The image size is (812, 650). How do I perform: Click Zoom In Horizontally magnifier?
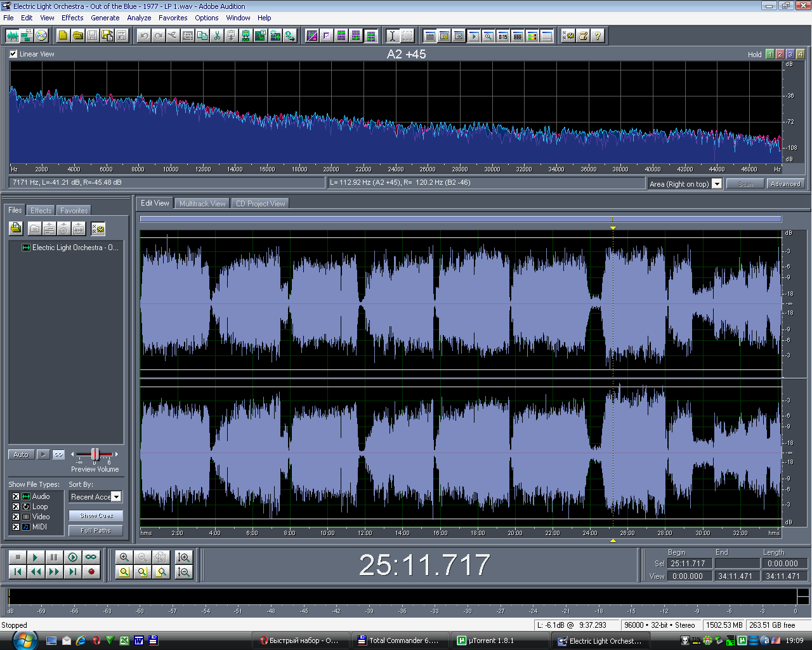click(124, 557)
